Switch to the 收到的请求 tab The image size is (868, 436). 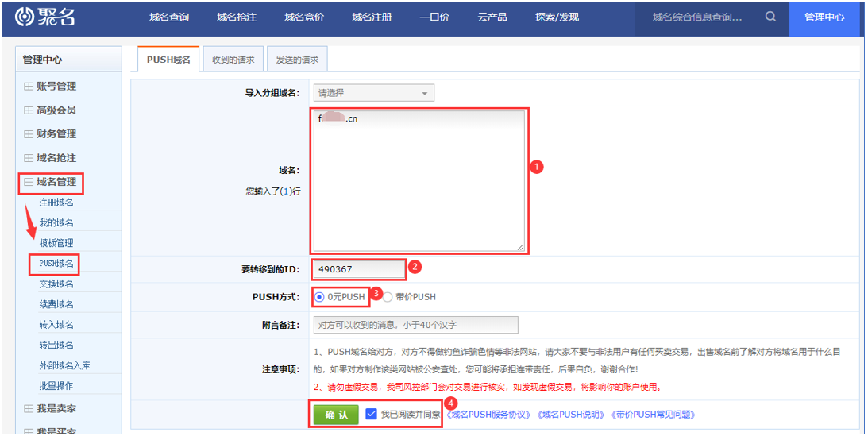click(x=233, y=60)
